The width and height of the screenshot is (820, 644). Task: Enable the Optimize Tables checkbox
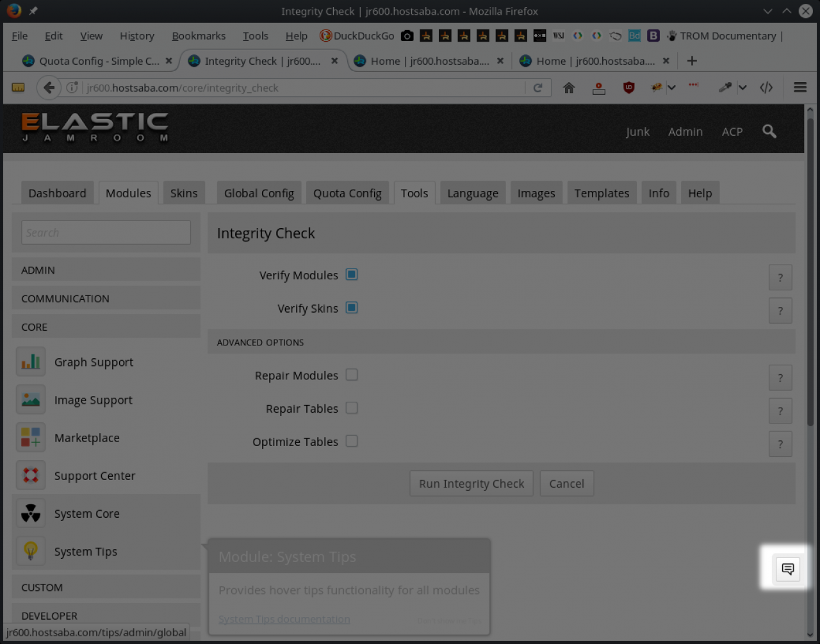tap(352, 442)
